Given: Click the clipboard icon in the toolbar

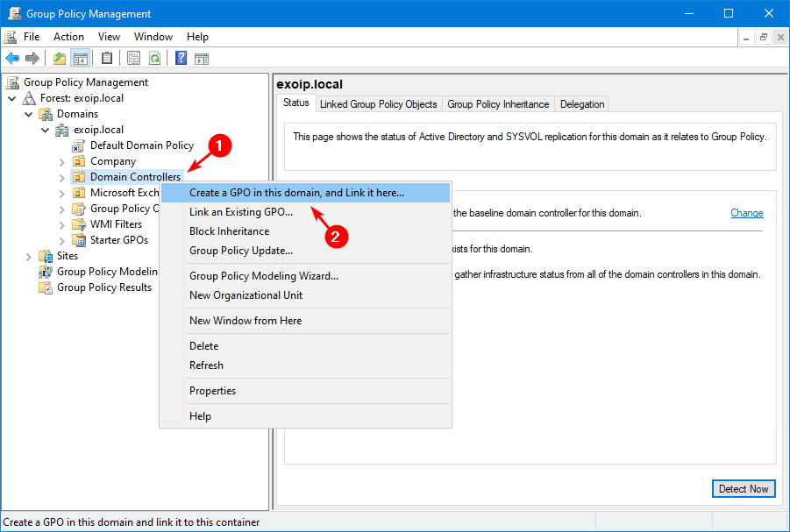Looking at the screenshot, I should pyautogui.click(x=107, y=59).
